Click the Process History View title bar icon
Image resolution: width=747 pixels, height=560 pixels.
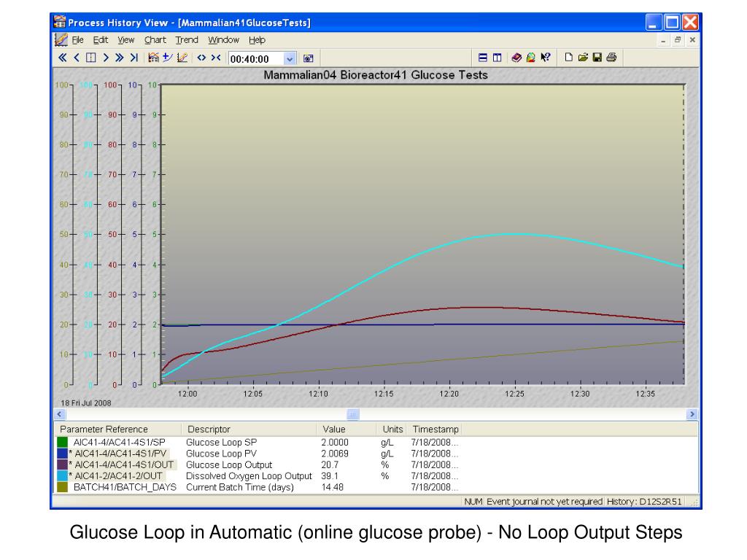click(x=60, y=23)
